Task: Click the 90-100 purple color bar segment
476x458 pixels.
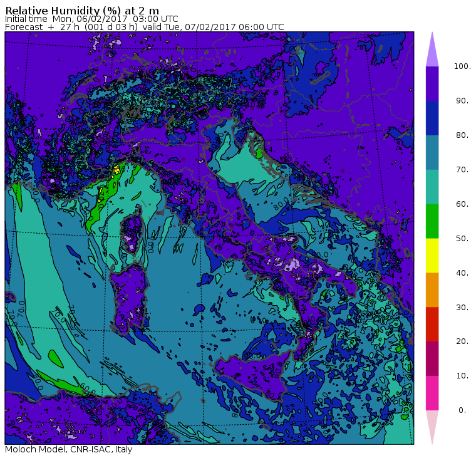Action: point(432,83)
